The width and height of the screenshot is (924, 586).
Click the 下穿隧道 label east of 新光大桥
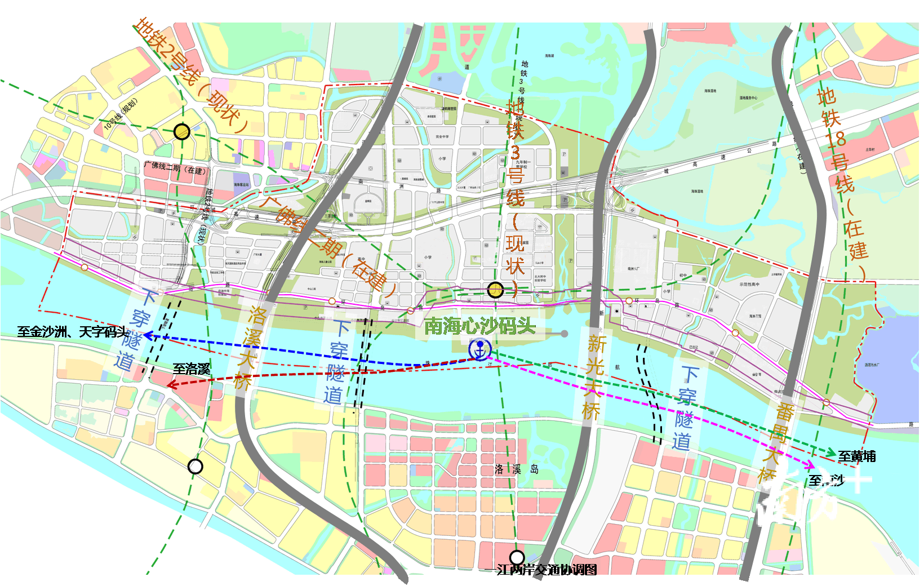click(x=687, y=408)
